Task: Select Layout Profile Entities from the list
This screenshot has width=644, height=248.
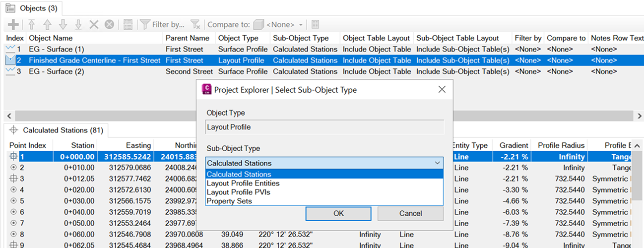Action: pyautogui.click(x=243, y=184)
